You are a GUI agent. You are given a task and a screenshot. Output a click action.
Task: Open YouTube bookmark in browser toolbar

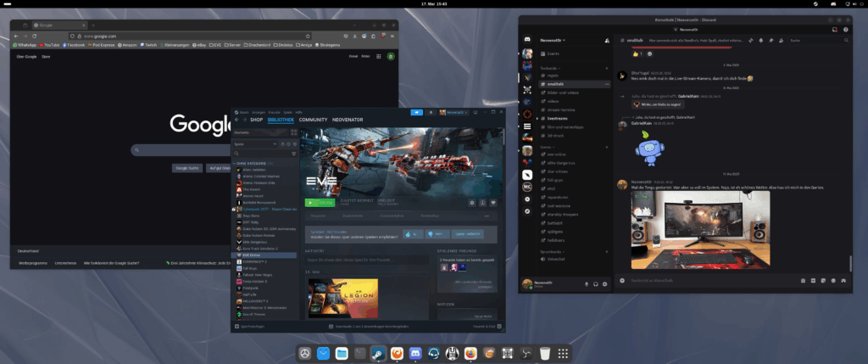(x=49, y=45)
